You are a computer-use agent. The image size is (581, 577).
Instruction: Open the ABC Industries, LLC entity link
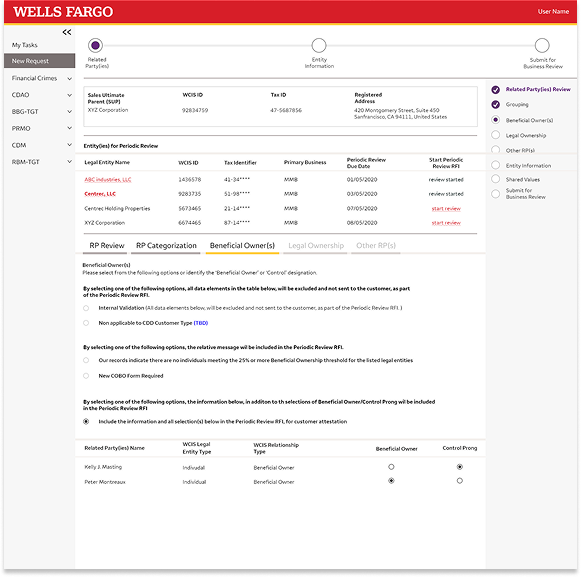(108, 180)
